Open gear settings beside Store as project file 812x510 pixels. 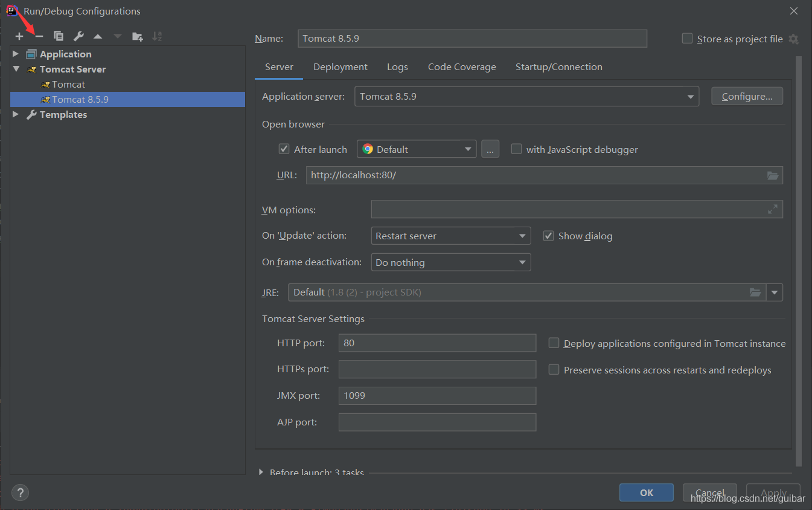point(793,39)
